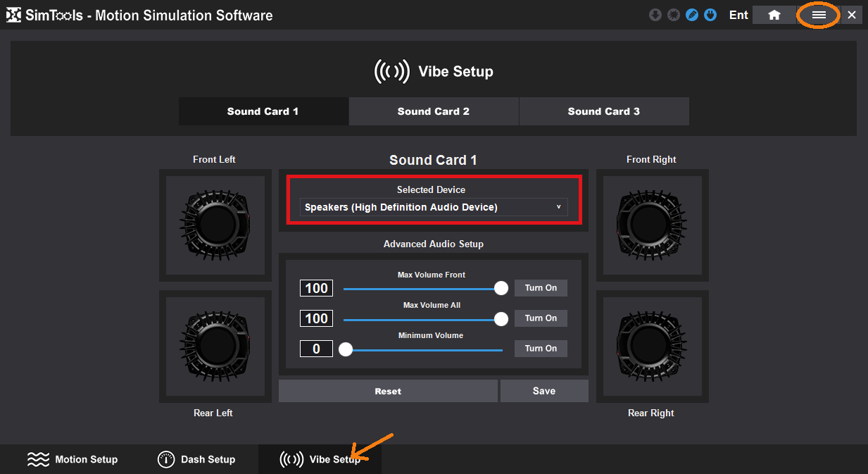The height and width of the screenshot is (474, 868).
Task: Click the download arrow status icon
Action: click(x=655, y=15)
